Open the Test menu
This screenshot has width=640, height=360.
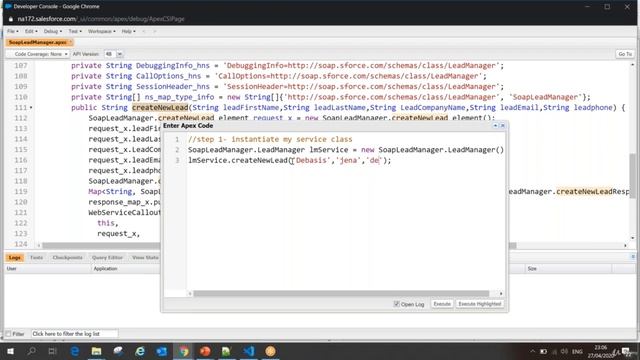pyautogui.click(x=75, y=31)
